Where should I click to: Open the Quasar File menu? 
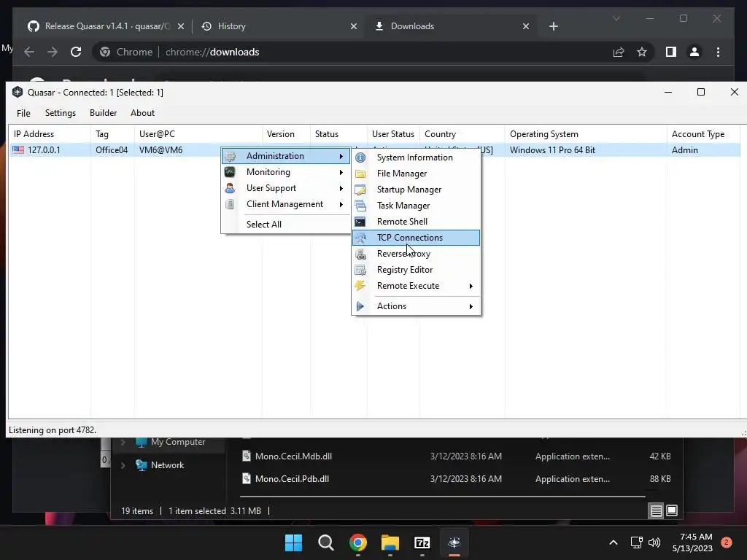pyautogui.click(x=23, y=113)
